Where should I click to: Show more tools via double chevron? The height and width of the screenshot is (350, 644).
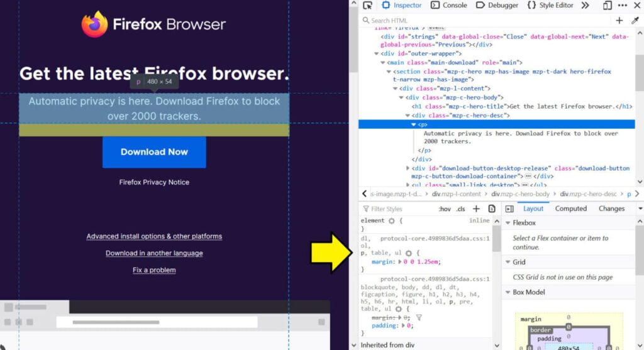[585, 6]
